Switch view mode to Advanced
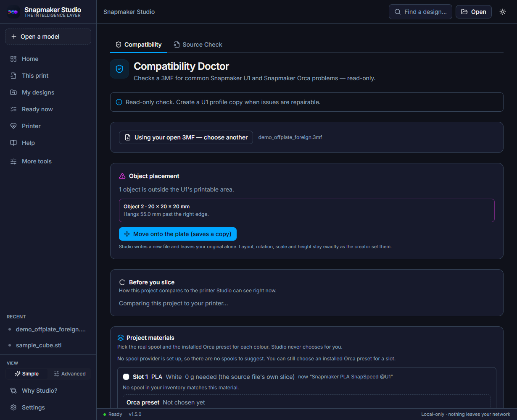 (x=70, y=374)
